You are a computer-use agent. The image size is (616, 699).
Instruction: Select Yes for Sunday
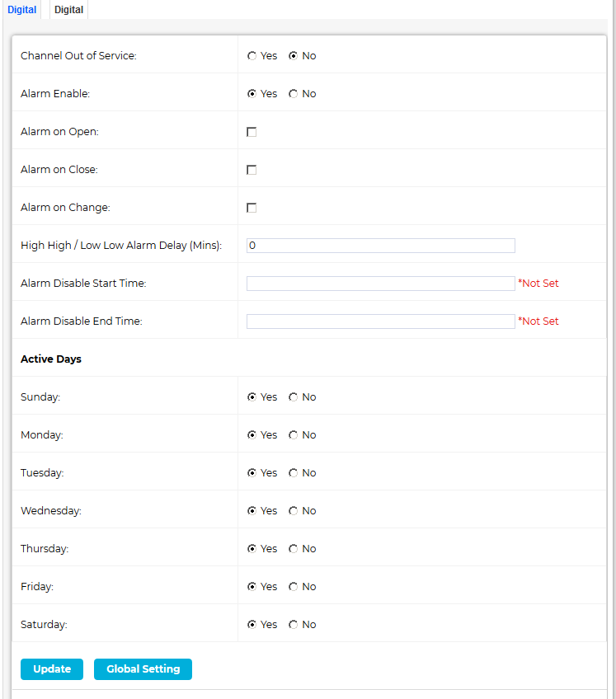[x=252, y=396]
